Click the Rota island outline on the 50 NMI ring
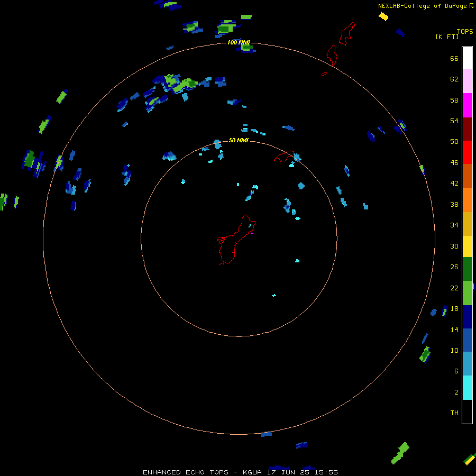 (x=284, y=156)
